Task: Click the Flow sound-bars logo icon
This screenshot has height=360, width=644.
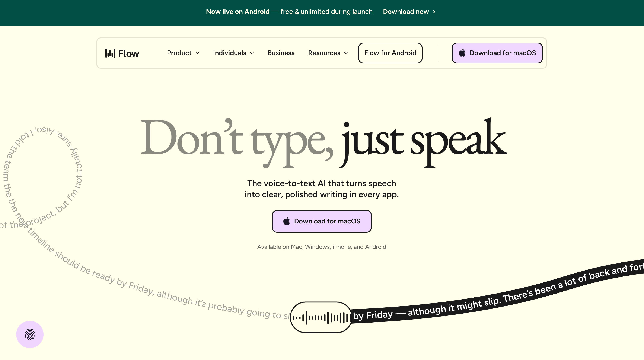Action: pyautogui.click(x=110, y=53)
